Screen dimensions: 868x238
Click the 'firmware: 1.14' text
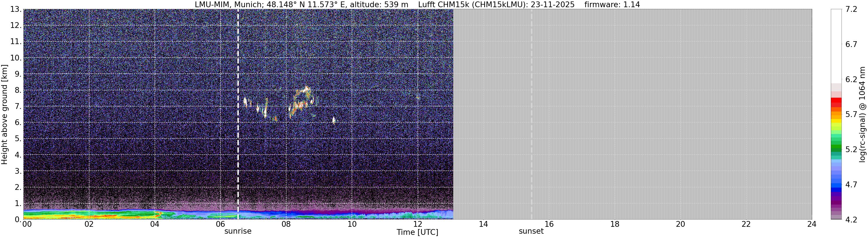(612, 5)
